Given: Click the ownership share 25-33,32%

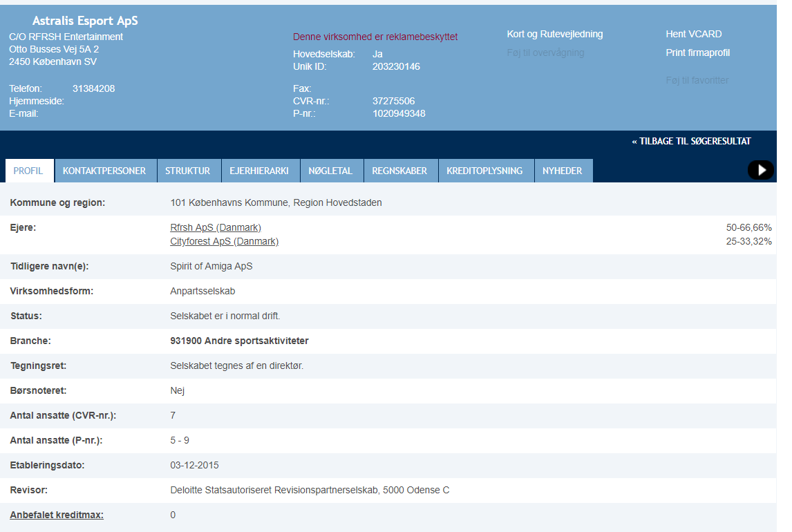Looking at the screenshot, I should (x=748, y=241).
